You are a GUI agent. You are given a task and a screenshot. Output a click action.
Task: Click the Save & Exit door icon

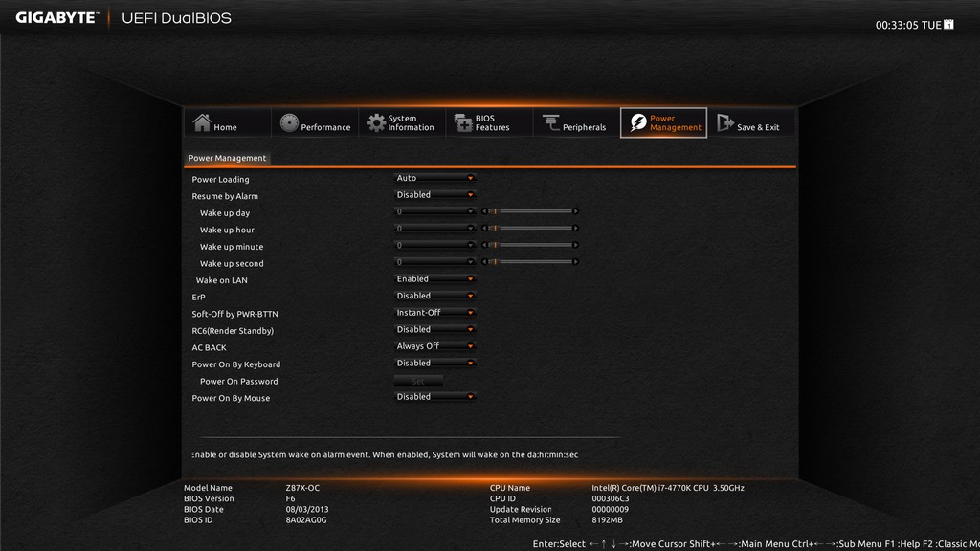coord(725,122)
